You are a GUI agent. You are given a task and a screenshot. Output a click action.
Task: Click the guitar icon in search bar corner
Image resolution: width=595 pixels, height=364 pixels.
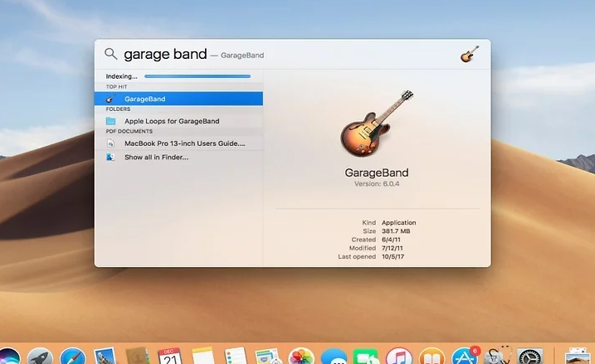pyautogui.click(x=470, y=54)
